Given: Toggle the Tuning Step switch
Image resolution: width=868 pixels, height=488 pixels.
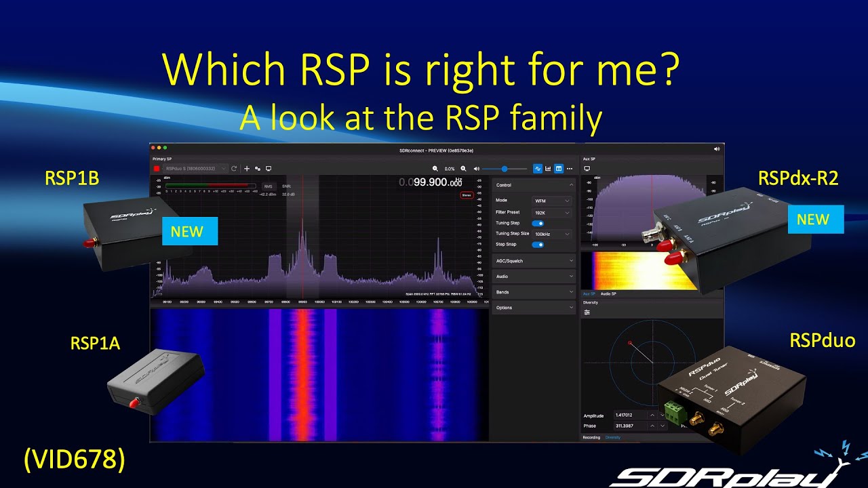Looking at the screenshot, I should point(538,223).
